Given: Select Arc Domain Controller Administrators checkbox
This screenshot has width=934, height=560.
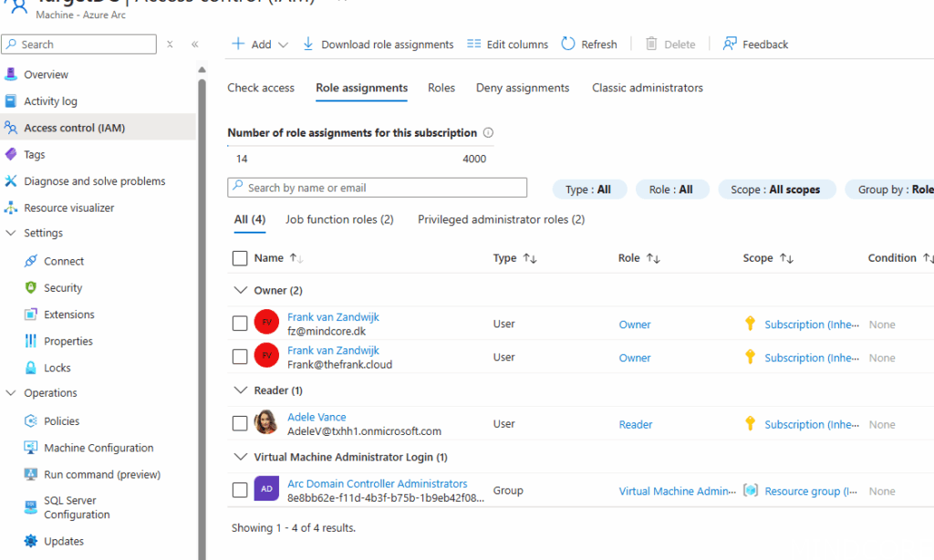Looking at the screenshot, I should 240,491.
